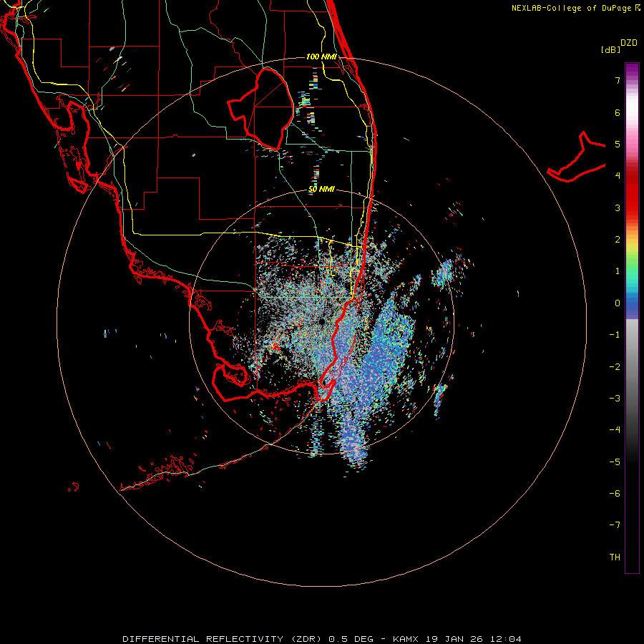Click the 3 tick label on color scale
Viewport: 644px width, 644px height.
[618, 208]
